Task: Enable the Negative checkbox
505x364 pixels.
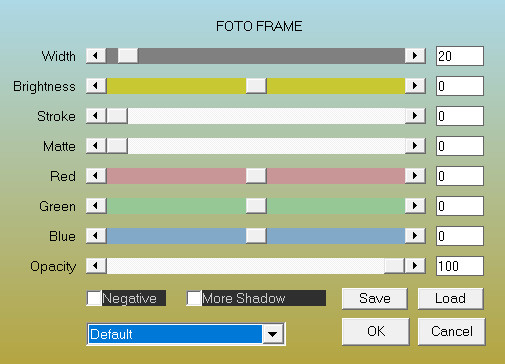Action: (94, 298)
